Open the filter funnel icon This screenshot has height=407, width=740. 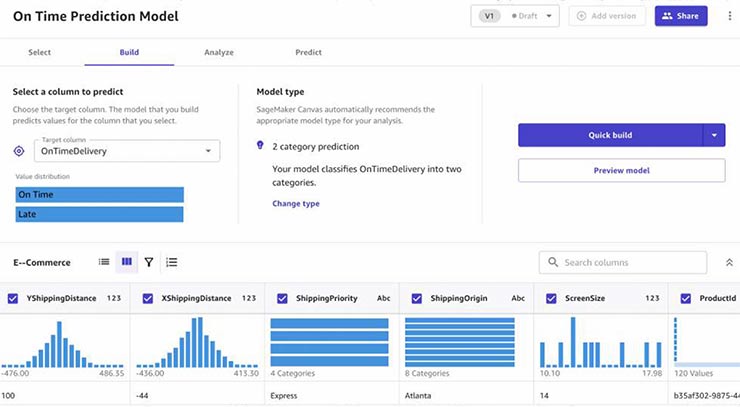click(149, 262)
